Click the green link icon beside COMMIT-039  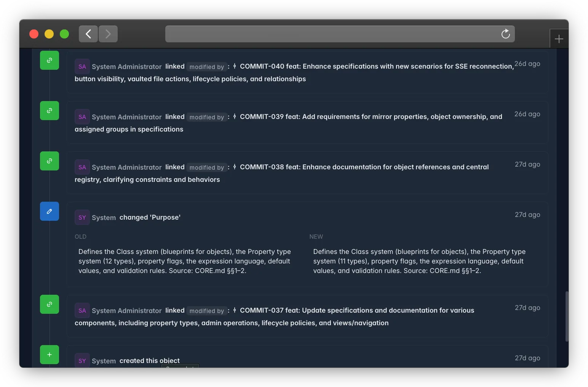(50, 111)
